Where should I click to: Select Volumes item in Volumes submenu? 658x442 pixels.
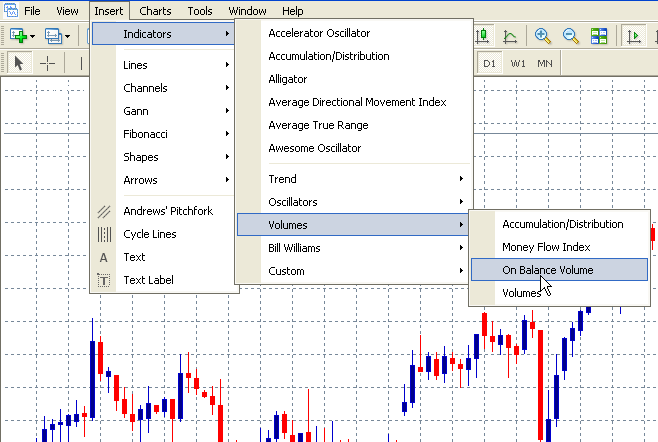560,293
